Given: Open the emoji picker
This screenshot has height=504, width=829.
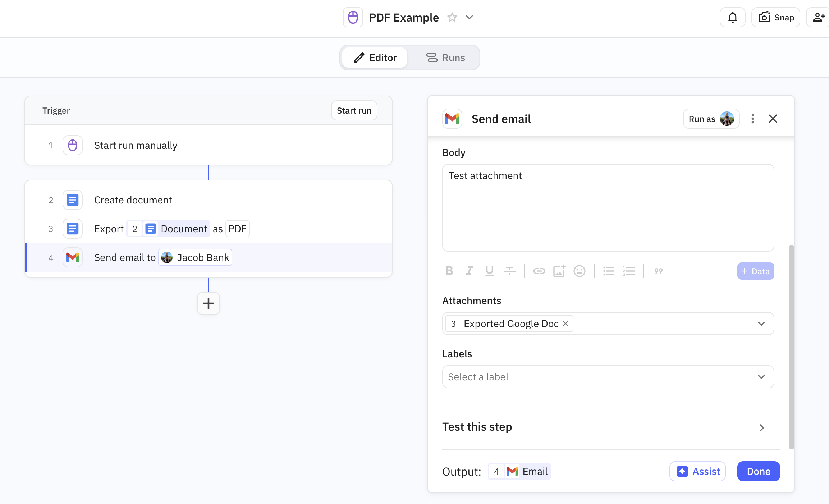Looking at the screenshot, I should pyautogui.click(x=579, y=271).
